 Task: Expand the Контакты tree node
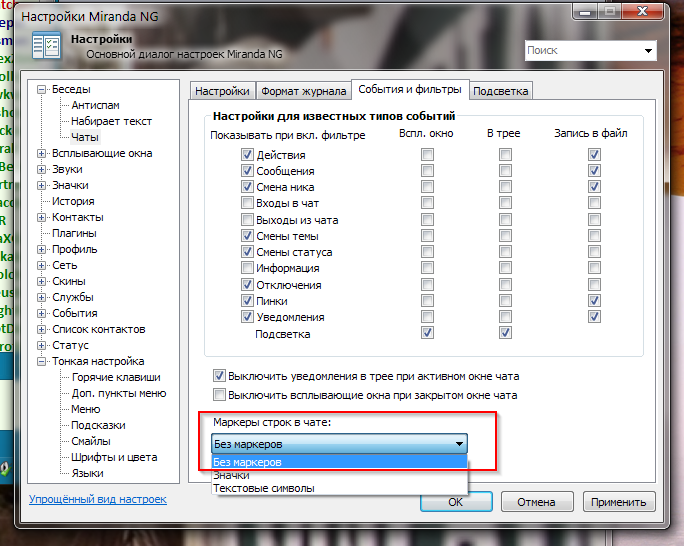click(x=41, y=217)
